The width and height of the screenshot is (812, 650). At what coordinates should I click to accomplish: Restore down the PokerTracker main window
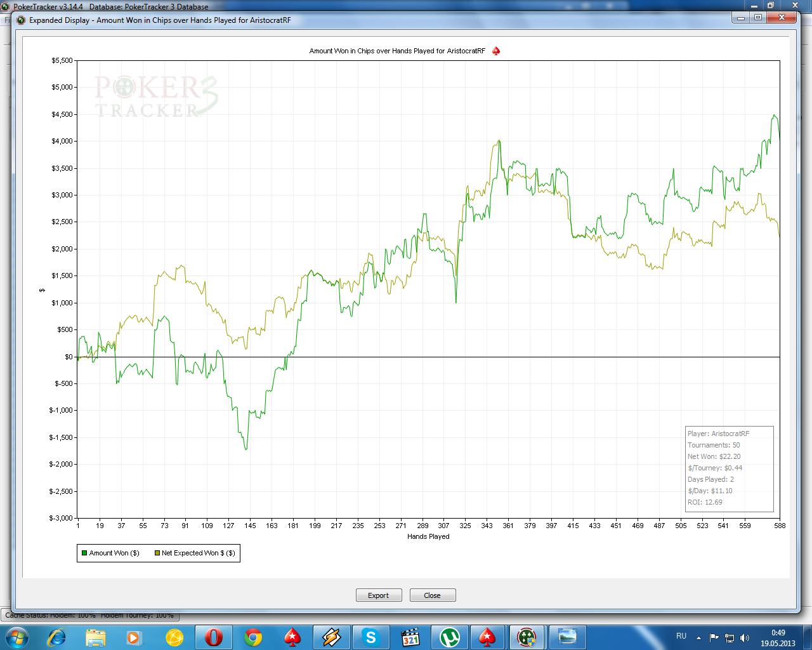point(771,5)
